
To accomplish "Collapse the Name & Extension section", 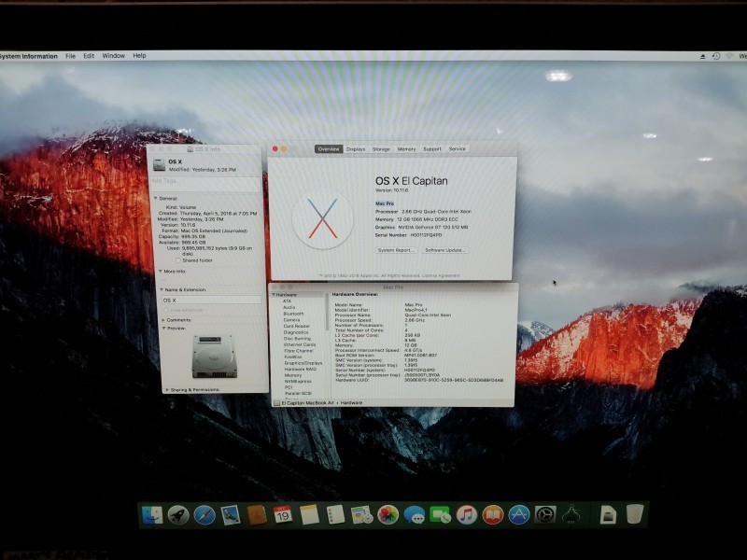I will (x=162, y=289).
